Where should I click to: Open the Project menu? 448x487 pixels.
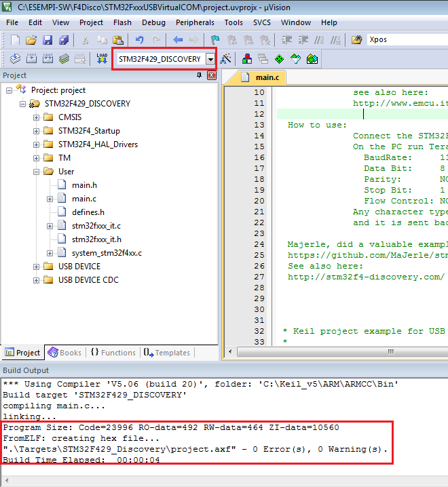point(91,22)
